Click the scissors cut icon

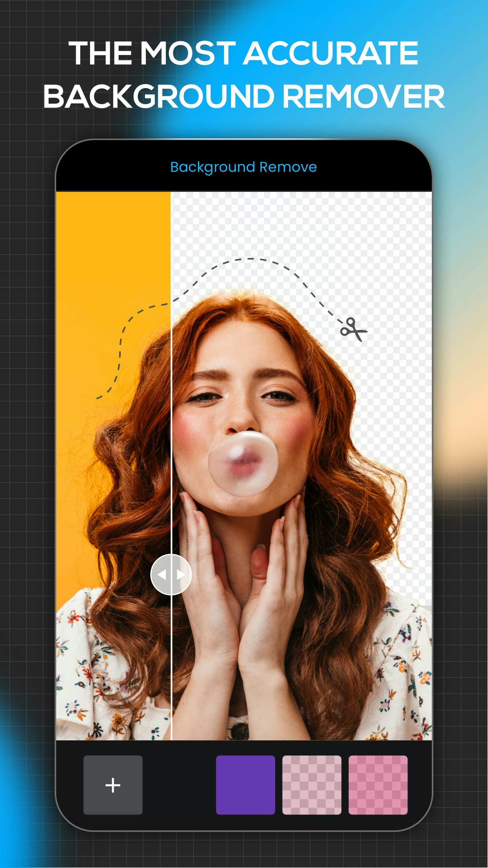click(x=353, y=329)
